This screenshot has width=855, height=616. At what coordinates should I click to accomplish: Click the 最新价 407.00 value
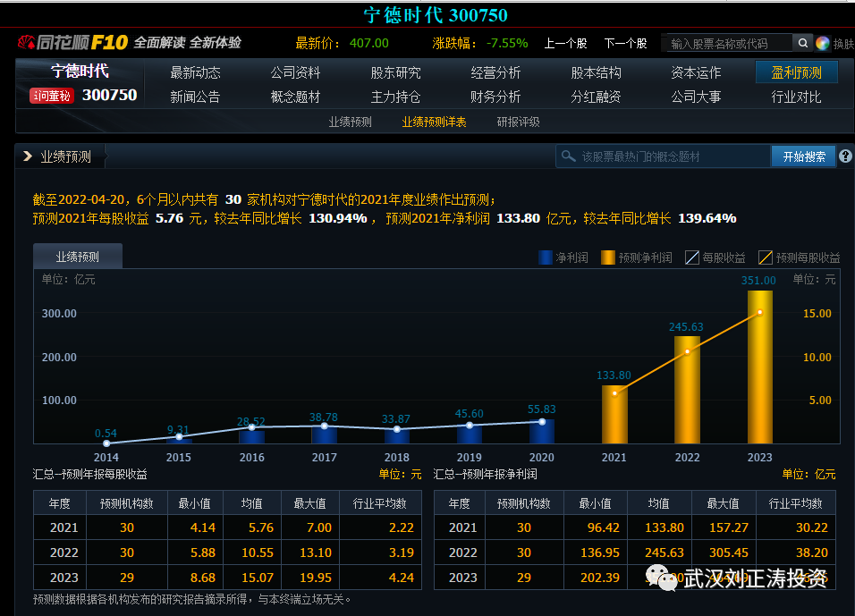(x=369, y=43)
